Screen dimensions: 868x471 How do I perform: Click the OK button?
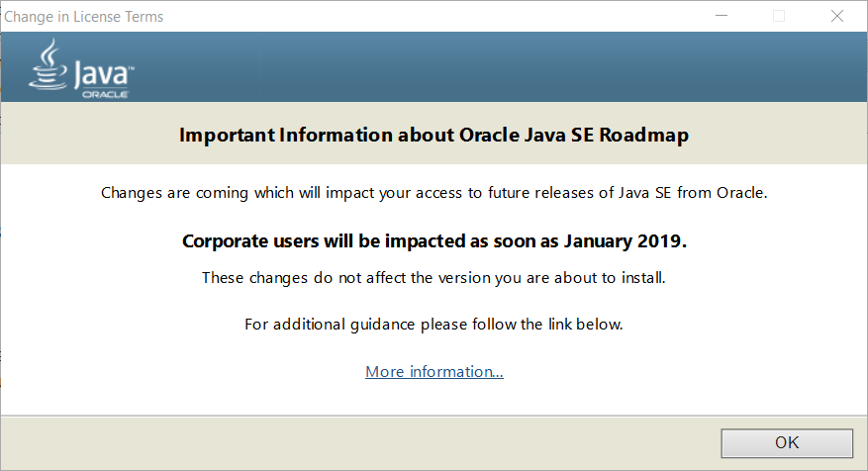coord(786,442)
